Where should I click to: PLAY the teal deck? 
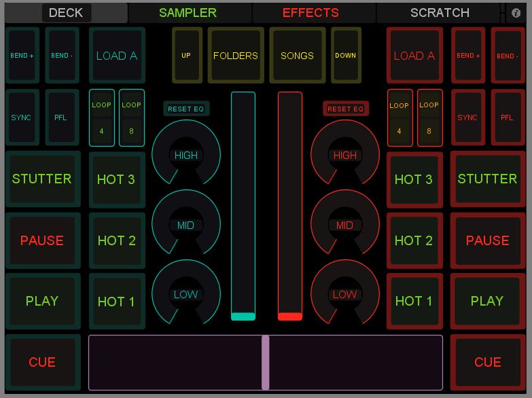tap(43, 301)
